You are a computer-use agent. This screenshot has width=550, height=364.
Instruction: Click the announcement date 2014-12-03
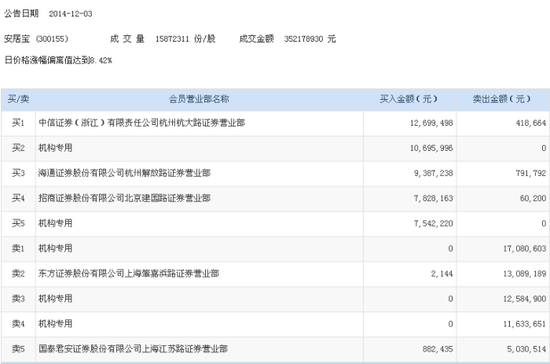71,14
